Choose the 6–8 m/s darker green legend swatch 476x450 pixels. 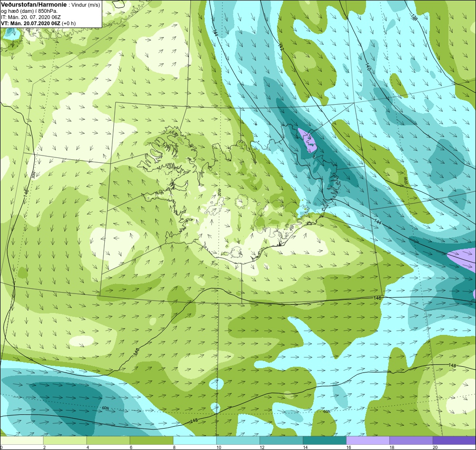[151, 440]
